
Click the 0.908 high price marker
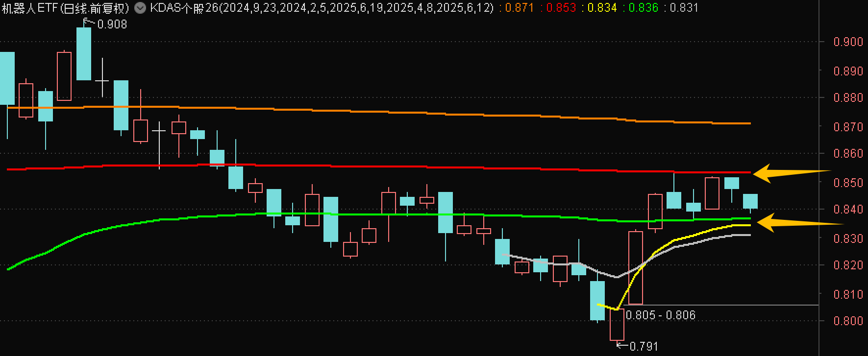click(x=112, y=24)
